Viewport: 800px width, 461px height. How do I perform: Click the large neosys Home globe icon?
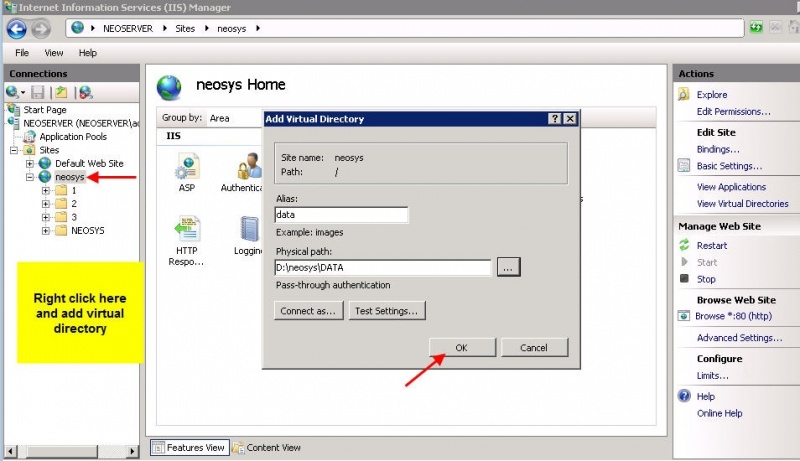(x=169, y=87)
